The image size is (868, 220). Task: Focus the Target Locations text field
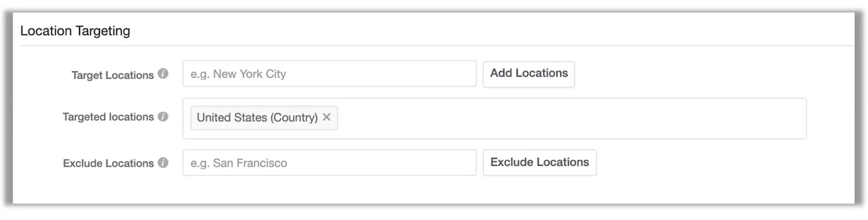point(329,74)
